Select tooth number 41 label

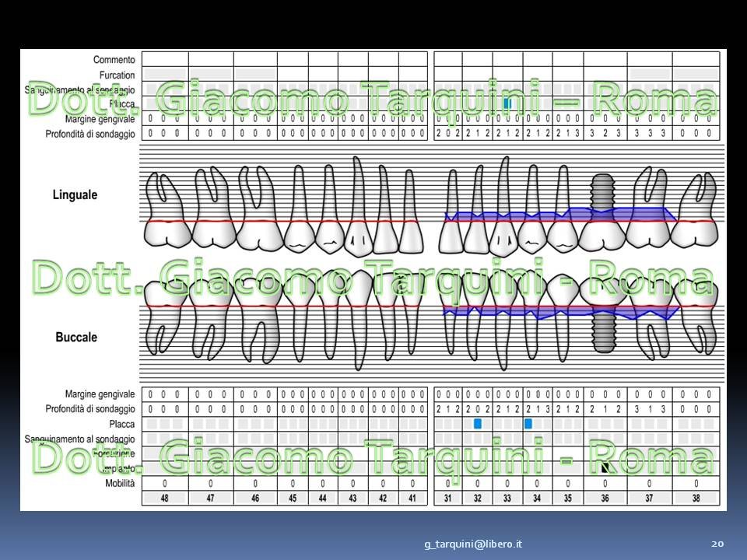(412, 498)
